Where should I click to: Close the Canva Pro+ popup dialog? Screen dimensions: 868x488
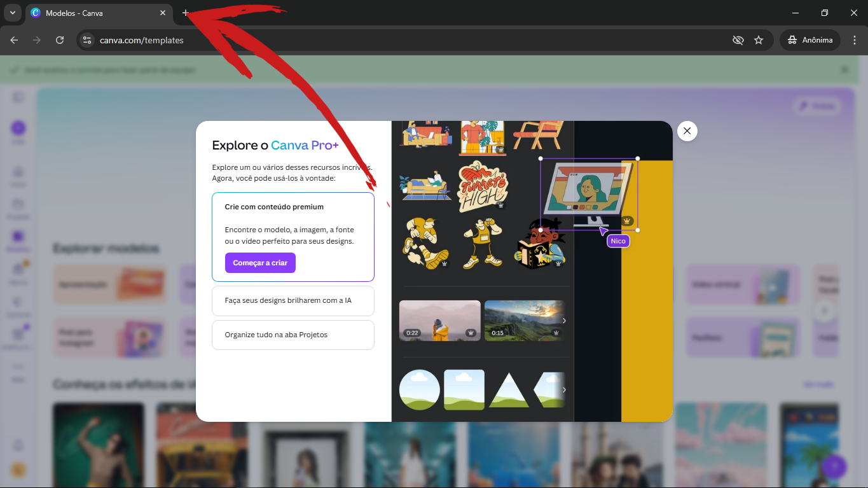(687, 131)
